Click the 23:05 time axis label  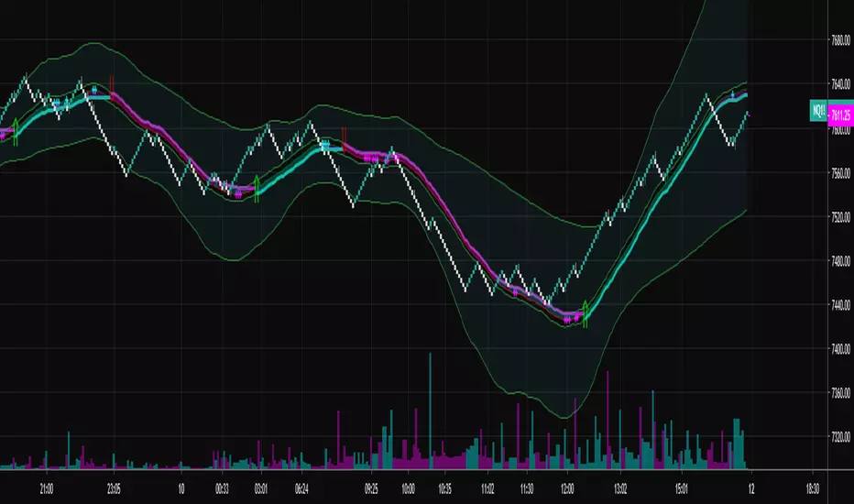(x=114, y=488)
